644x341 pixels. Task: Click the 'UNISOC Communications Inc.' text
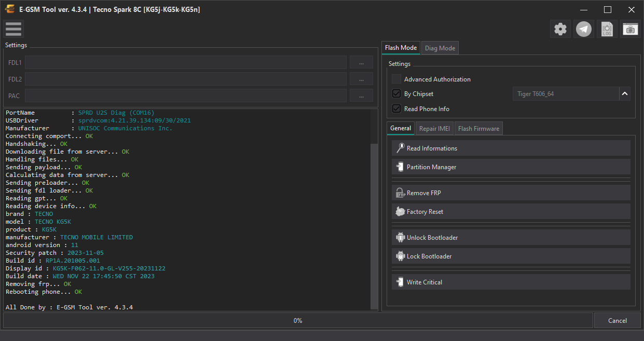click(x=125, y=128)
